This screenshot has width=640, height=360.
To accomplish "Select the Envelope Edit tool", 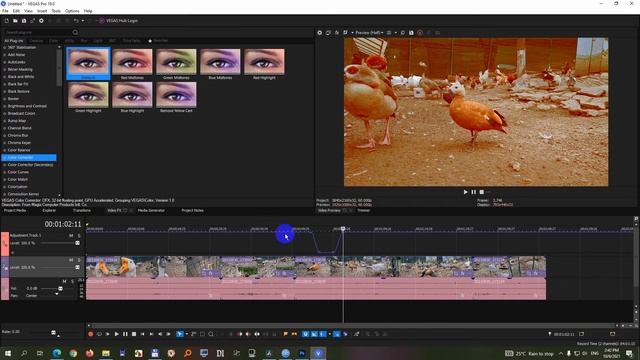I will pos(193,334).
